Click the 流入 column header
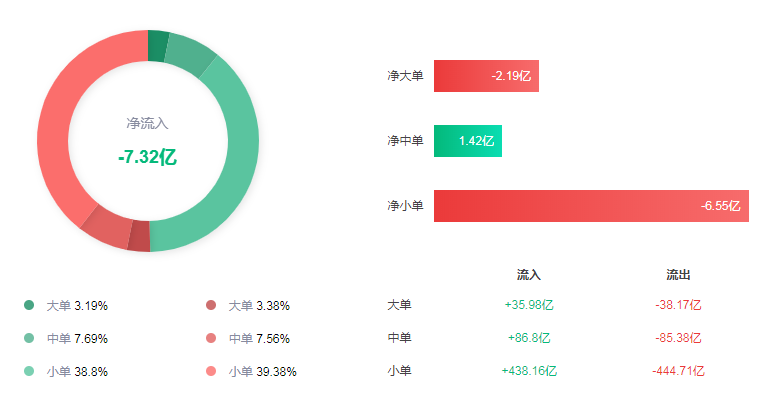The image size is (777, 409). (x=529, y=275)
